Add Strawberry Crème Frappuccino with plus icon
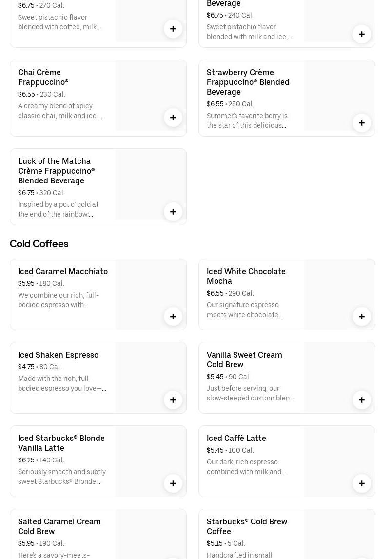392x559 pixels. (362, 123)
